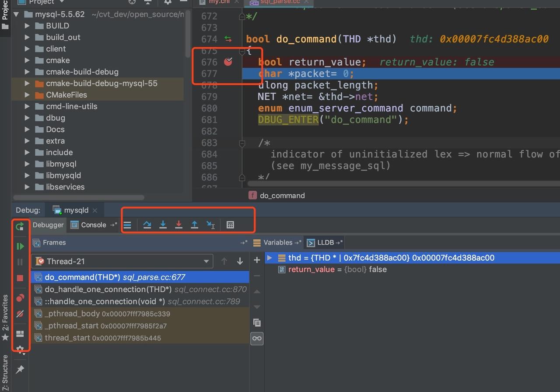Expand the build_out folder
This screenshot has width=560, height=392.
[27, 37]
